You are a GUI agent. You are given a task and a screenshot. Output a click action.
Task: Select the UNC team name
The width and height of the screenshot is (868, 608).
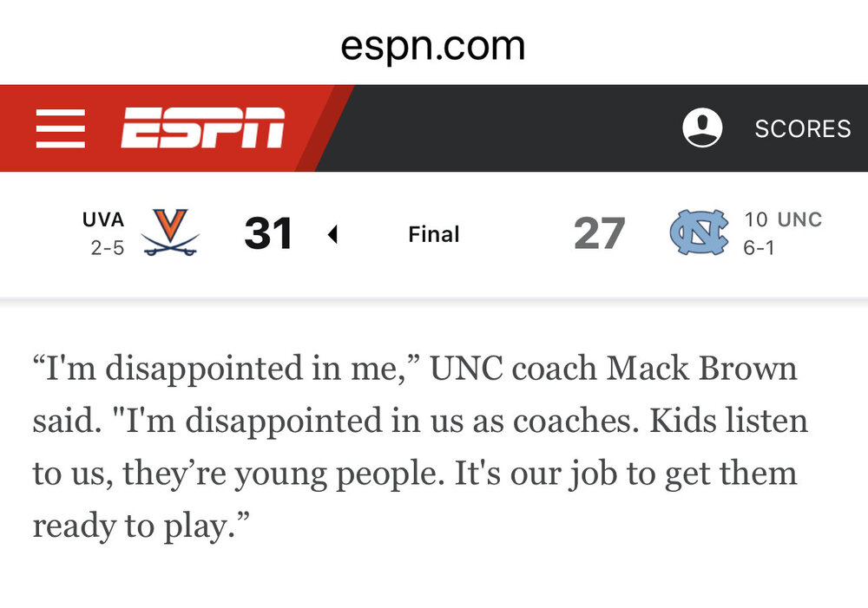coord(799,220)
